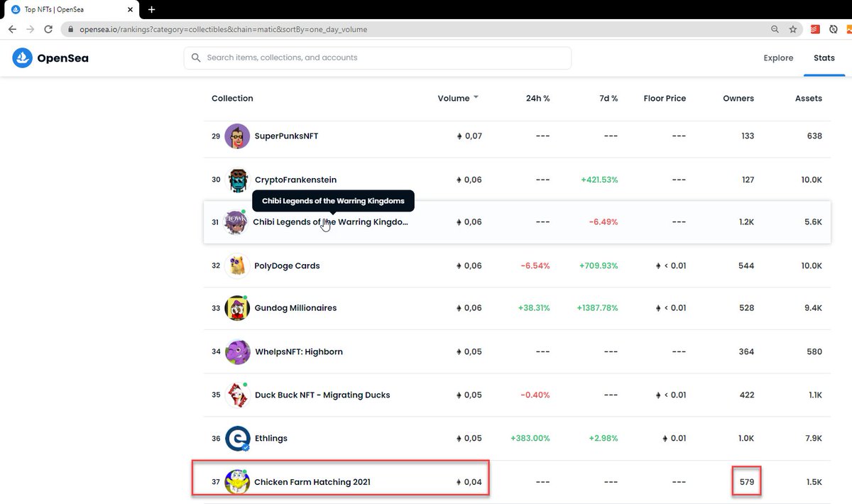
Task: Click the zoom magnifier in address bar
Action: (x=775, y=29)
